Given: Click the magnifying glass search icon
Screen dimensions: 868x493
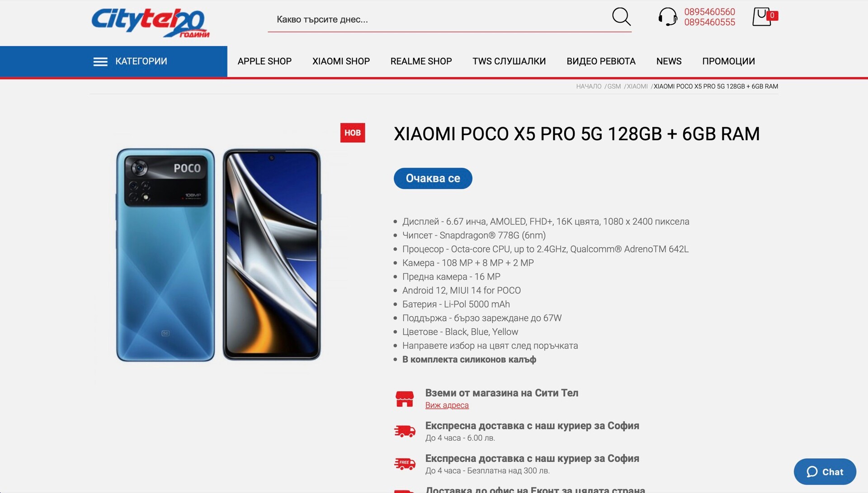Looking at the screenshot, I should point(621,17).
